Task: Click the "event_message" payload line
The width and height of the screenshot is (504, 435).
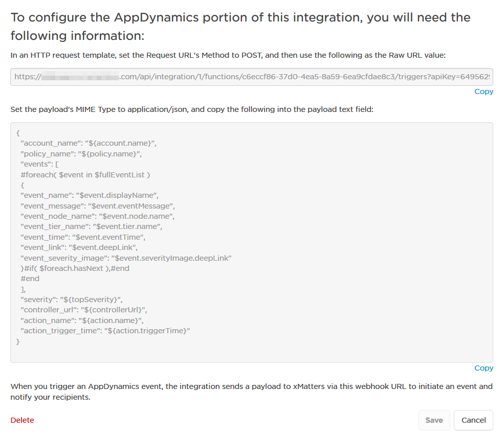Action: pyautogui.click(x=98, y=206)
